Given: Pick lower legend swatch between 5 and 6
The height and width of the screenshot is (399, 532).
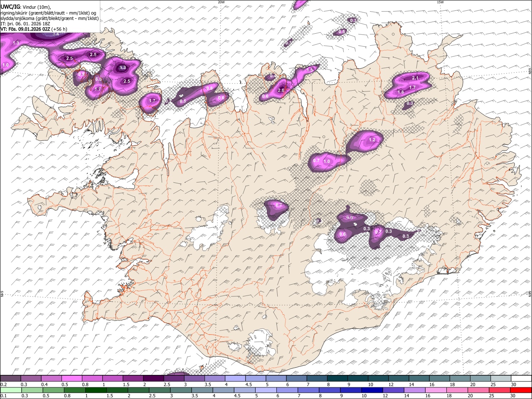Looking at the screenshot, I should [266, 390].
